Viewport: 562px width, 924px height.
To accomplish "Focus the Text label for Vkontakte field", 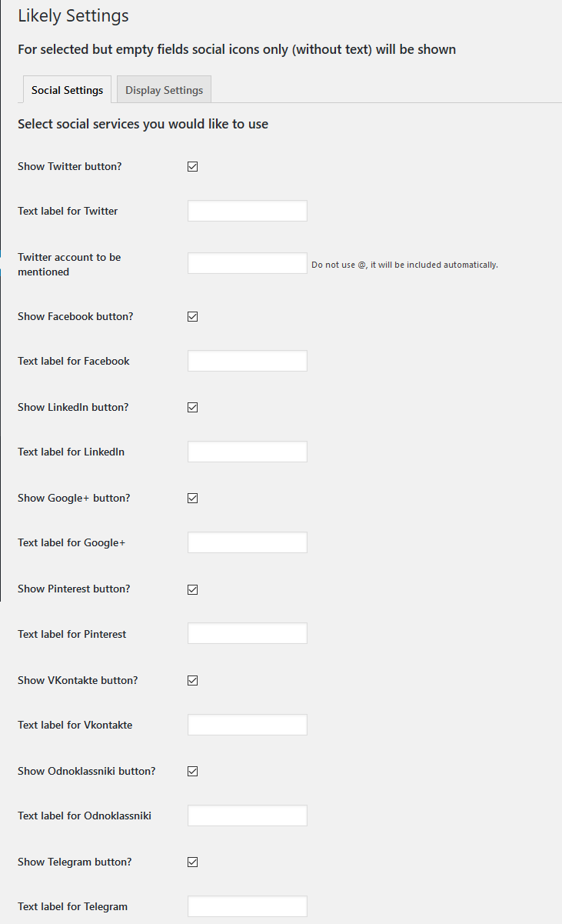I will pyautogui.click(x=248, y=725).
